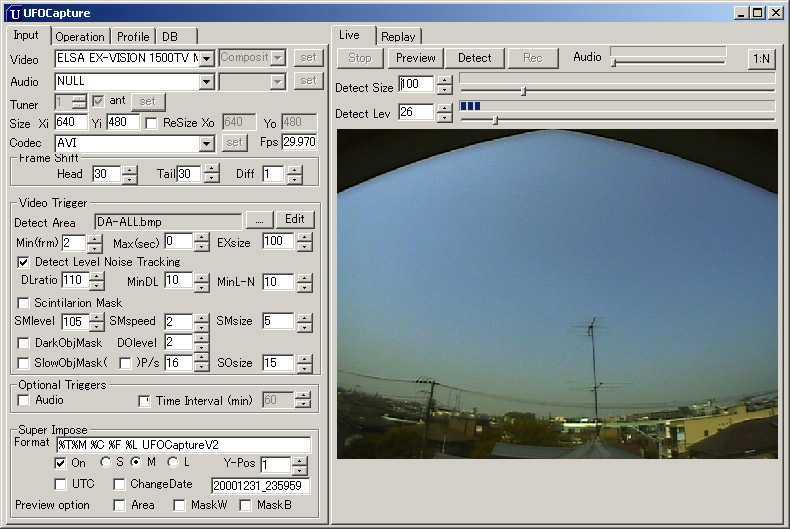The image size is (790, 529).
Task: Enable the DarkObjMask checkbox
Action: click(23, 343)
